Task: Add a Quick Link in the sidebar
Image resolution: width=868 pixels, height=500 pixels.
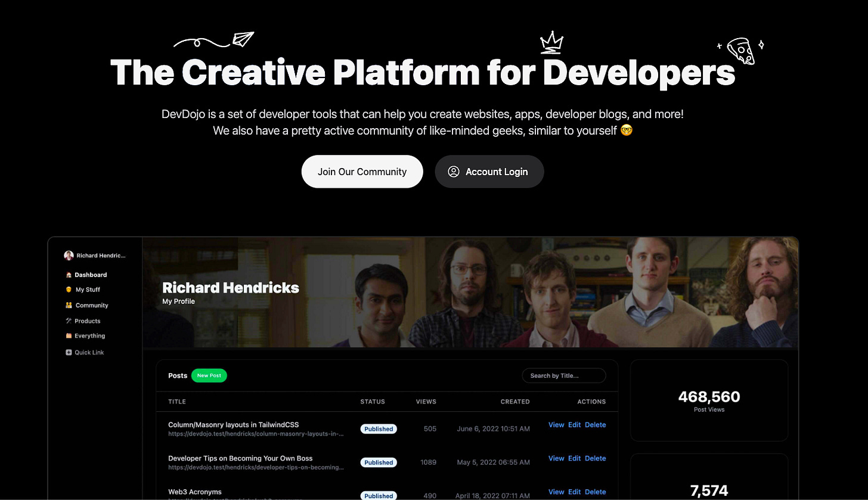Action: click(x=85, y=353)
